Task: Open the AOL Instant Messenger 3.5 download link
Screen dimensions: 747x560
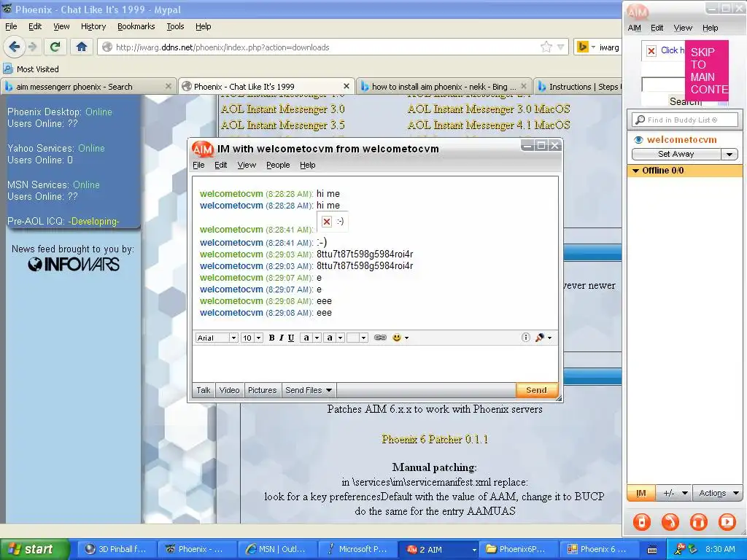Action: (x=282, y=125)
